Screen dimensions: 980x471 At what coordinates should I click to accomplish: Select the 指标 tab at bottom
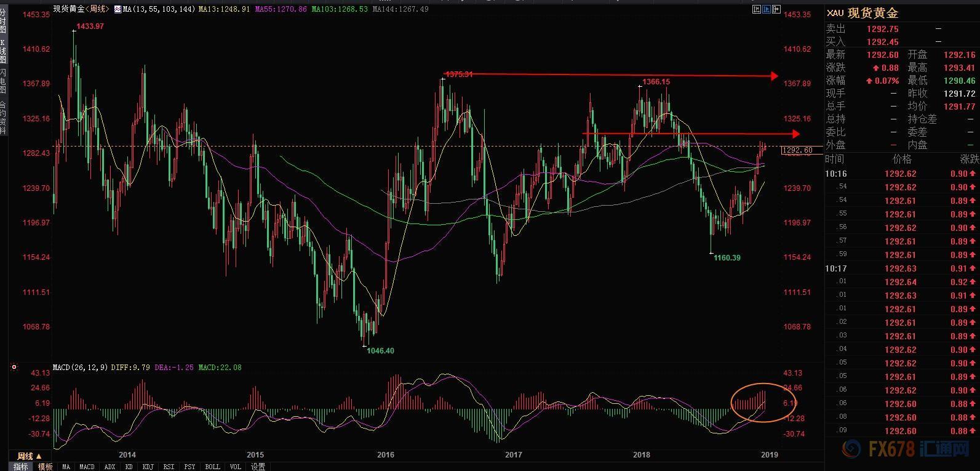tap(21, 467)
